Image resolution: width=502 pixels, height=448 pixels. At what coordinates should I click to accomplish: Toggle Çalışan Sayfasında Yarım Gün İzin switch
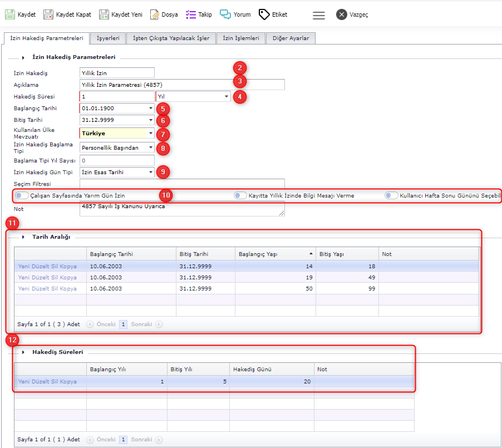22,195
